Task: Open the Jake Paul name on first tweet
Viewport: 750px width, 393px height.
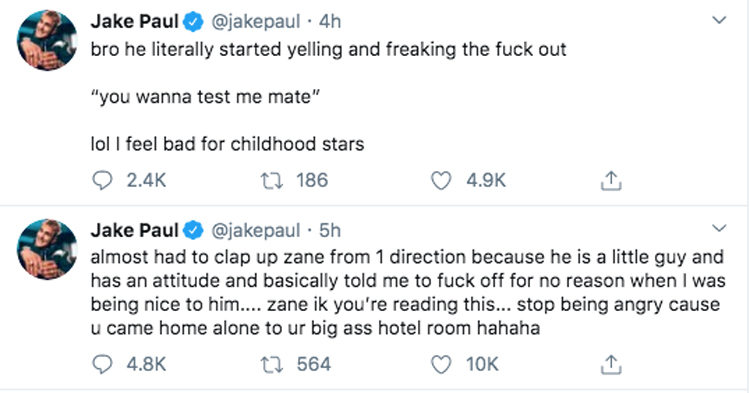Action: click(x=134, y=22)
